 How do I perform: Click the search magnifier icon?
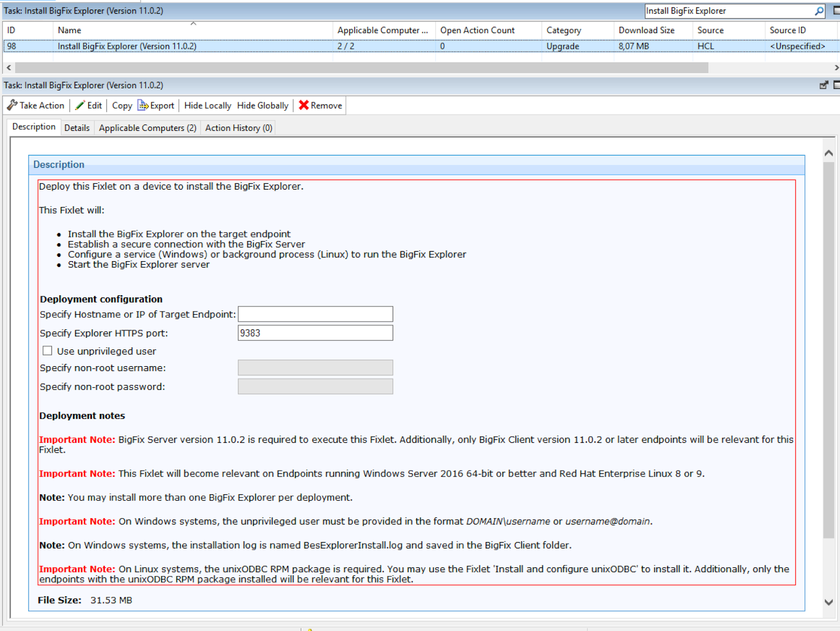point(819,11)
